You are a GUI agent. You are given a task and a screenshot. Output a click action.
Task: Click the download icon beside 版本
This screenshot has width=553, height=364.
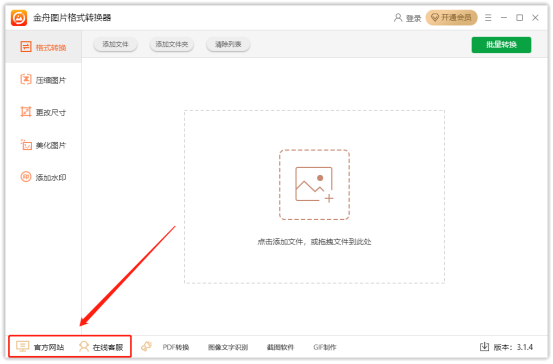pos(485,347)
